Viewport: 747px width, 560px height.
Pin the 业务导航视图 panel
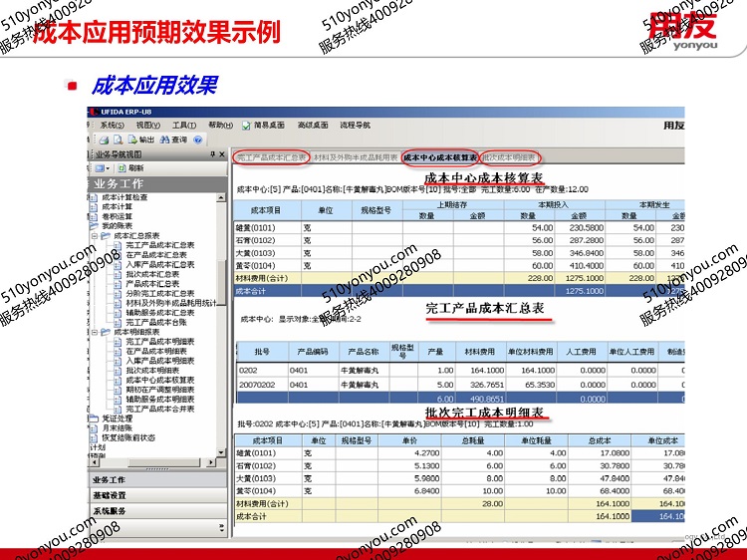tap(211, 155)
